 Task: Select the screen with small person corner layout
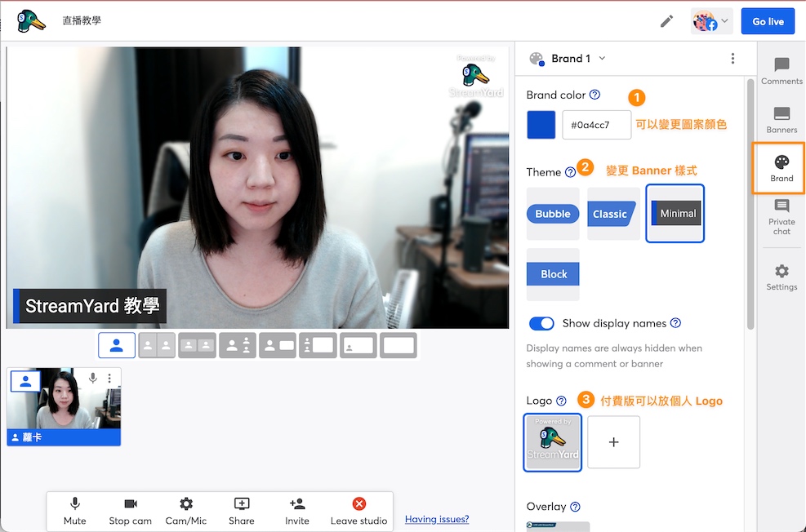(358, 345)
